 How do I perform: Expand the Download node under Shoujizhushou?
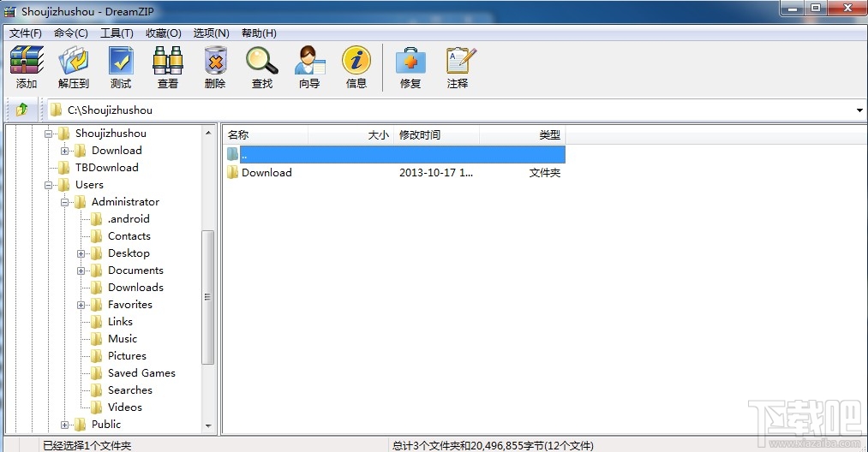click(x=65, y=151)
